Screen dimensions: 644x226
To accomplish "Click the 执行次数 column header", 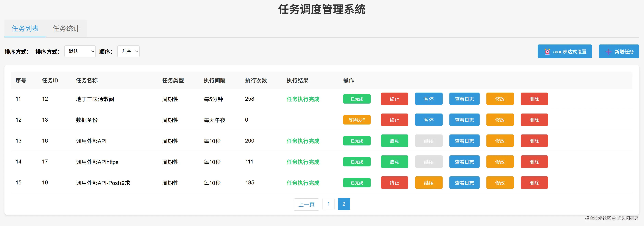I will (x=256, y=80).
